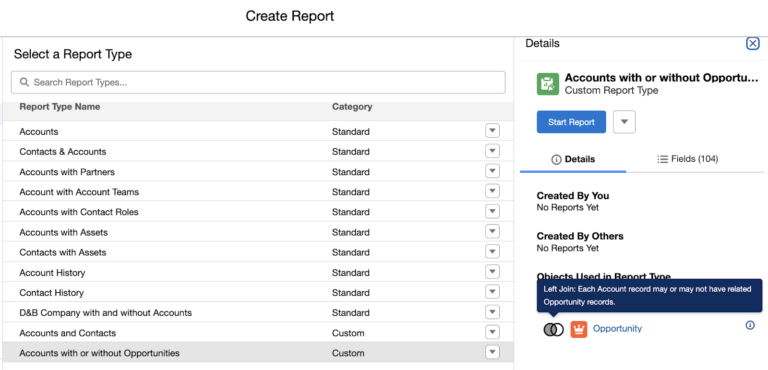Click the info icon beside Opportunity
Image resolution: width=768 pixels, height=370 pixels.
(x=750, y=325)
